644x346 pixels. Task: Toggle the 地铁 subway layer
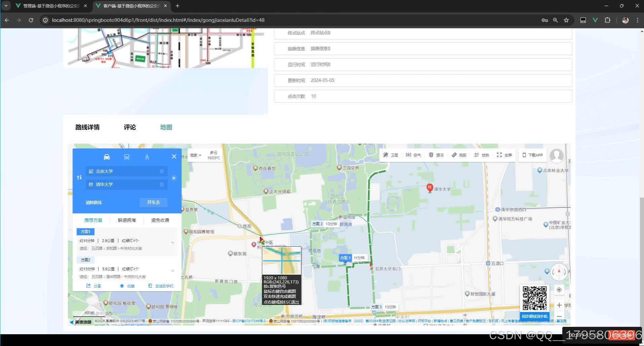pos(481,155)
